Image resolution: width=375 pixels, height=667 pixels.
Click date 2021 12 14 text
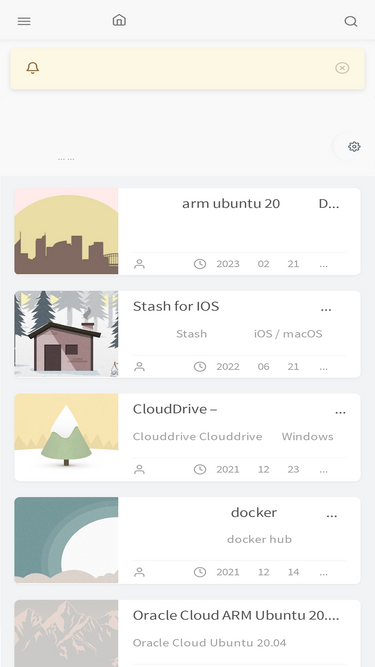click(258, 573)
